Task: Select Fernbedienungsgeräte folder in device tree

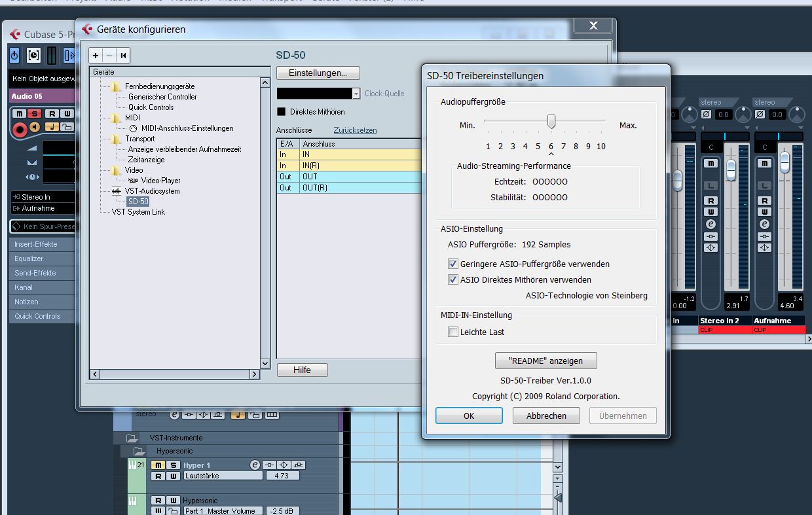Action: coord(159,86)
